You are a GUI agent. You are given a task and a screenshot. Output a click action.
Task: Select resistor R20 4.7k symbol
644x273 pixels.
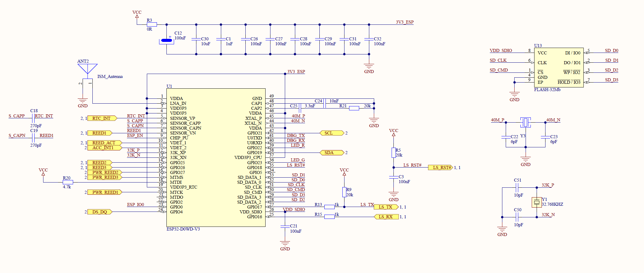68,182
